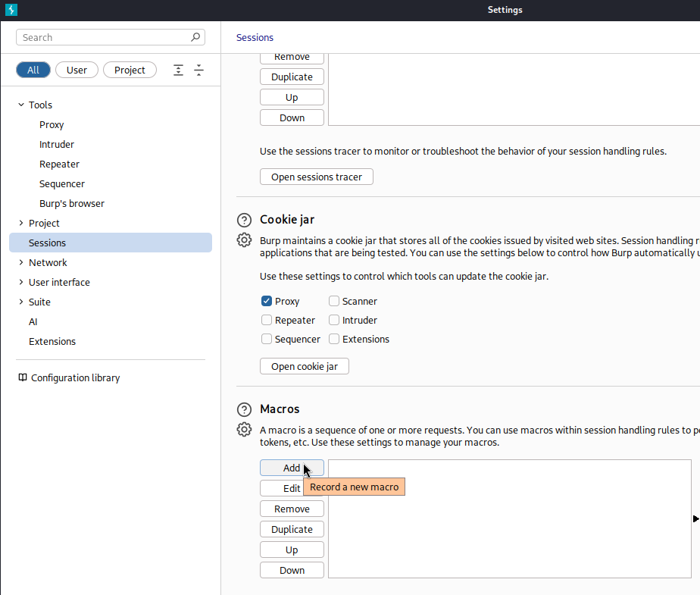Screen dimensions: 700x595
Task: Enable Extensions cookie jar checkbox
Action: [334, 339]
